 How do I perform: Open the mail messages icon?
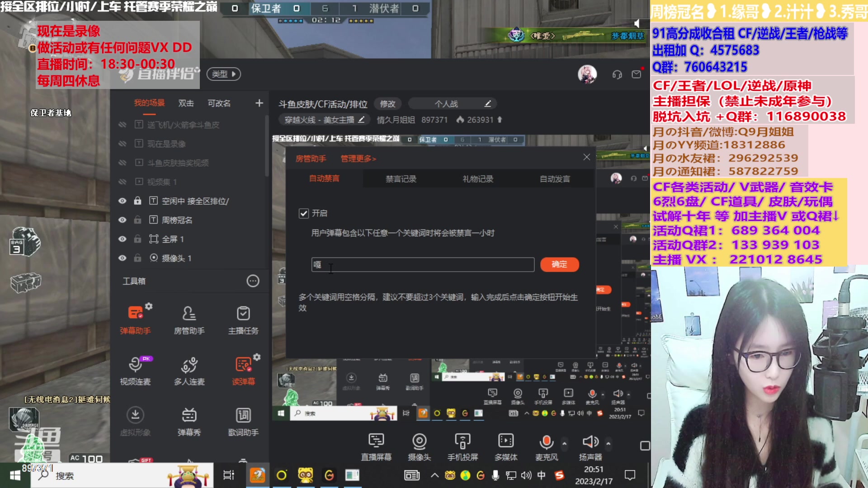point(637,74)
